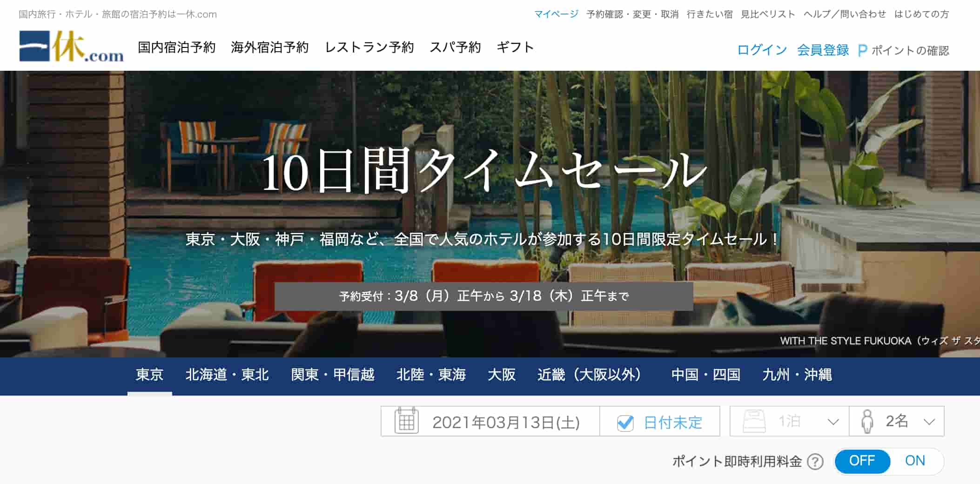Click the 東京・大阪・神戸・福岡 banner subtitle
The width and height of the screenshot is (980, 484).
pos(483,239)
